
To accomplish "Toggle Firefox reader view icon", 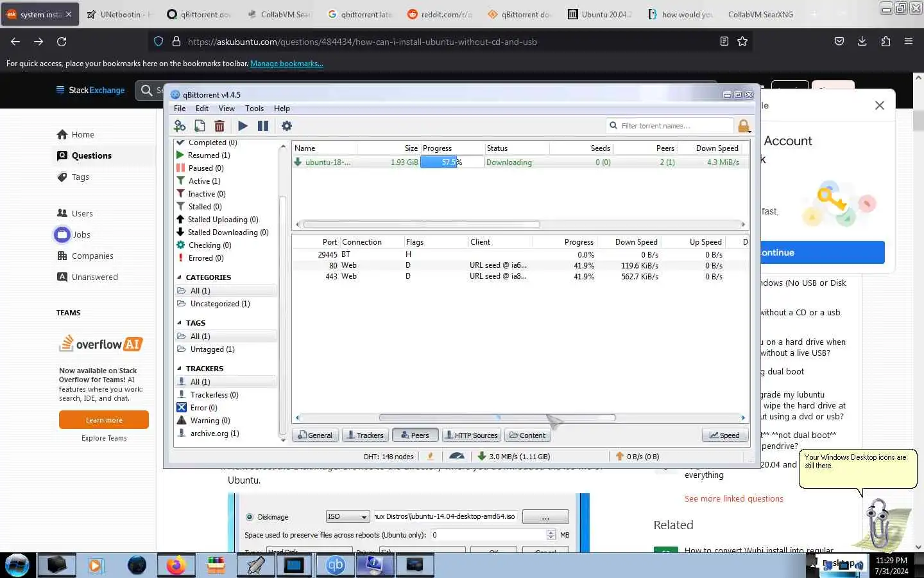I will (x=724, y=42).
